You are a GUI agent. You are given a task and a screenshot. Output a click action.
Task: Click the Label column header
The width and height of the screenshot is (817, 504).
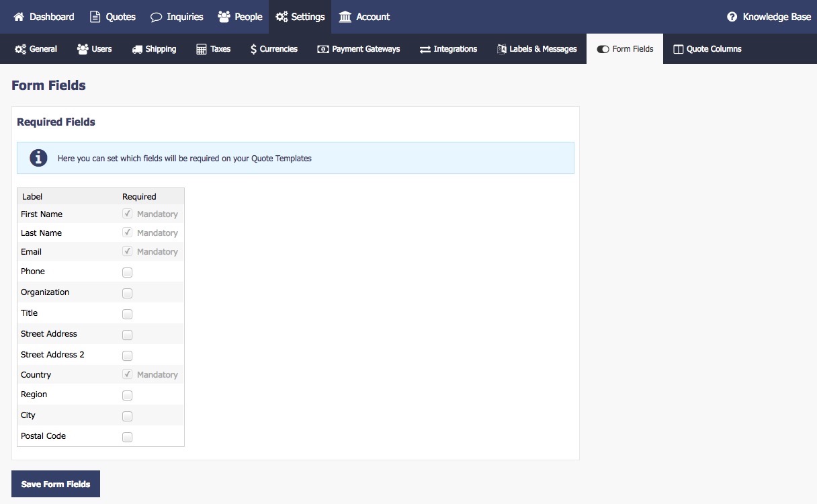click(32, 197)
